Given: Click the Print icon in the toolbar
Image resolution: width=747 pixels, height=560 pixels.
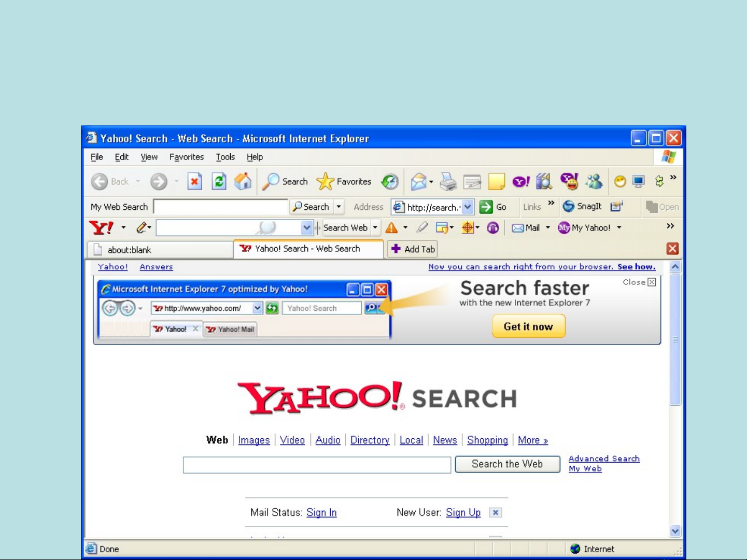Looking at the screenshot, I should [x=448, y=181].
